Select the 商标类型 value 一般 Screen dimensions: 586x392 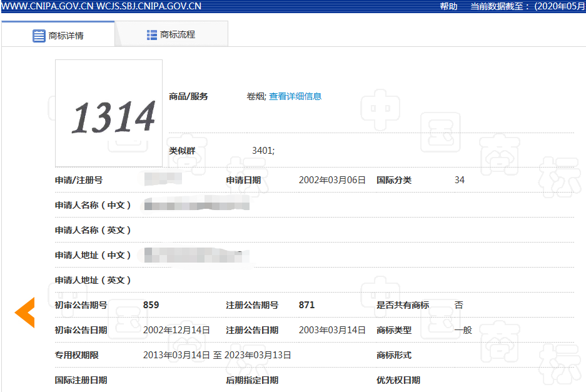click(463, 330)
